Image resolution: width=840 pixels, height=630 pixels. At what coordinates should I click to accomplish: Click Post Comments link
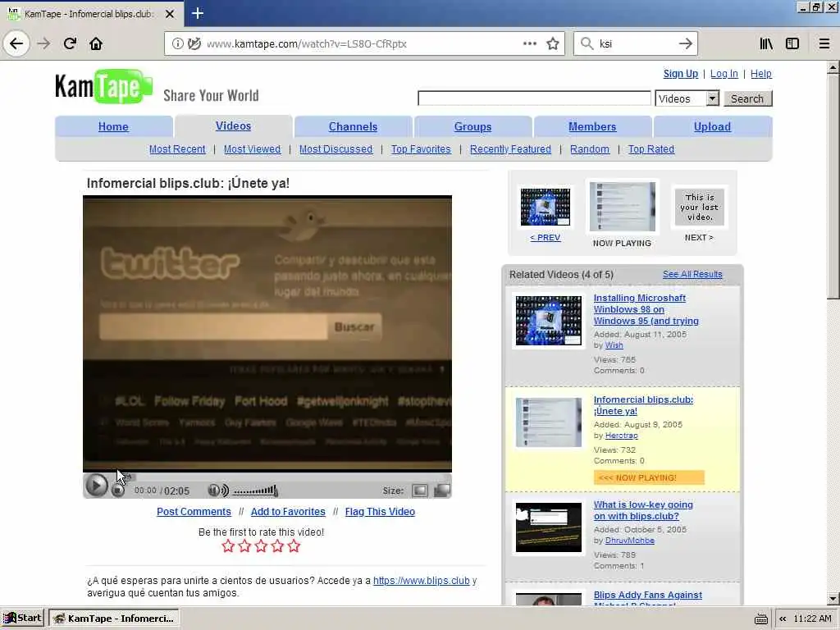point(194,512)
